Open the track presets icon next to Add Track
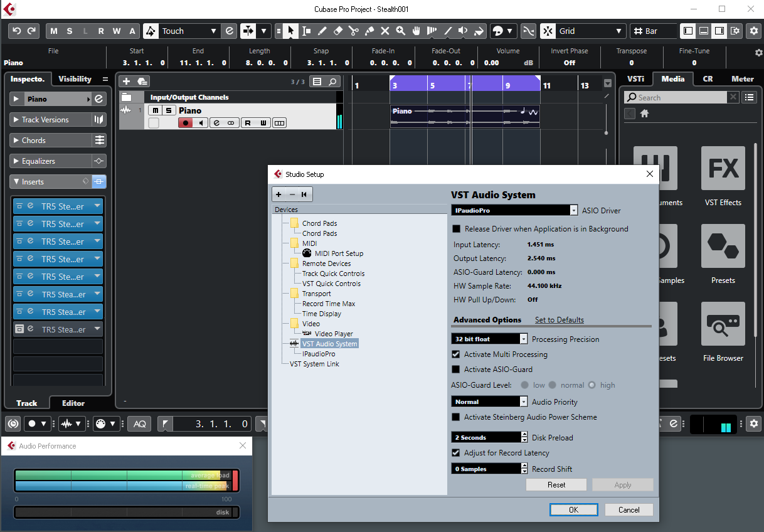Viewport: 764px width, 532px height. click(x=142, y=82)
